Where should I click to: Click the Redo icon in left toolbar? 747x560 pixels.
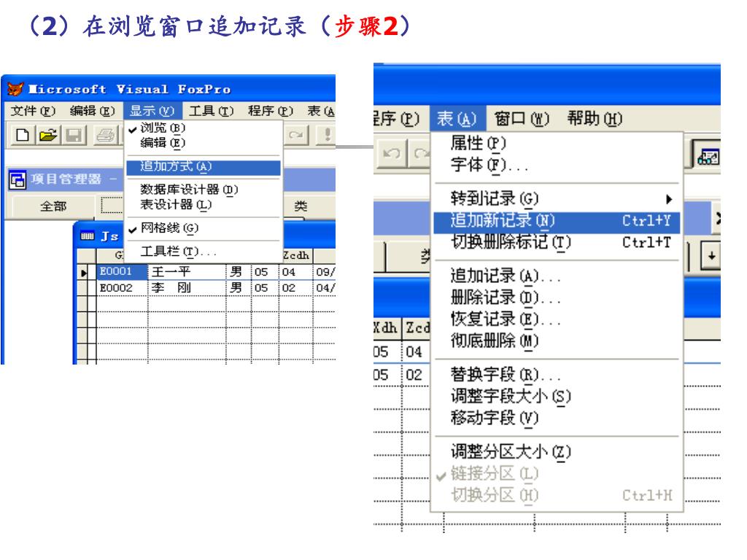click(296, 135)
